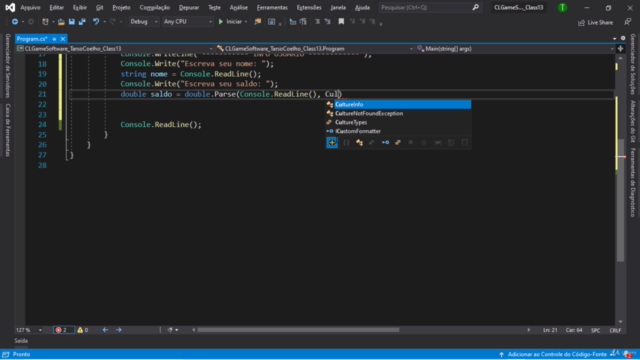Click the Live Share icon
Screen dimensions: 640x360
tap(581, 23)
